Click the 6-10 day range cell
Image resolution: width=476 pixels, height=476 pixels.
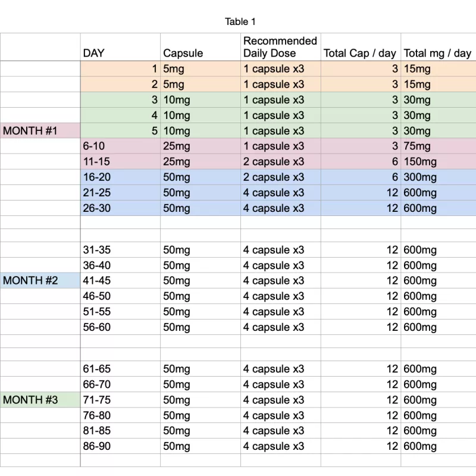[x=120, y=146]
